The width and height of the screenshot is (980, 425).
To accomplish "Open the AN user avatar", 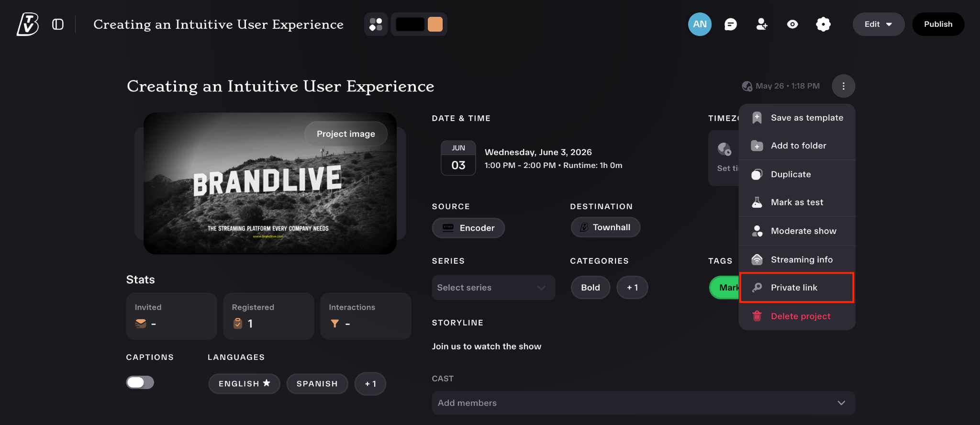I will click(x=700, y=24).
